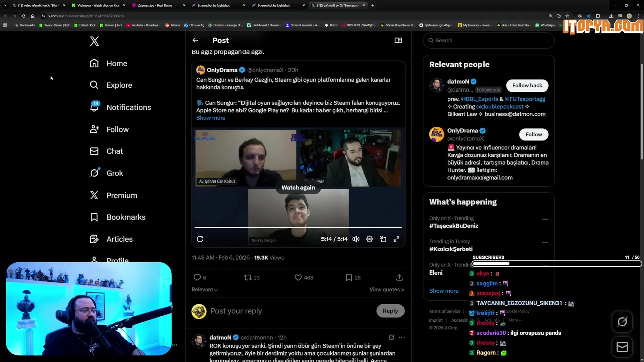Open Bookmarks in the sidebar
644x362 pixels.
(117, 217)
